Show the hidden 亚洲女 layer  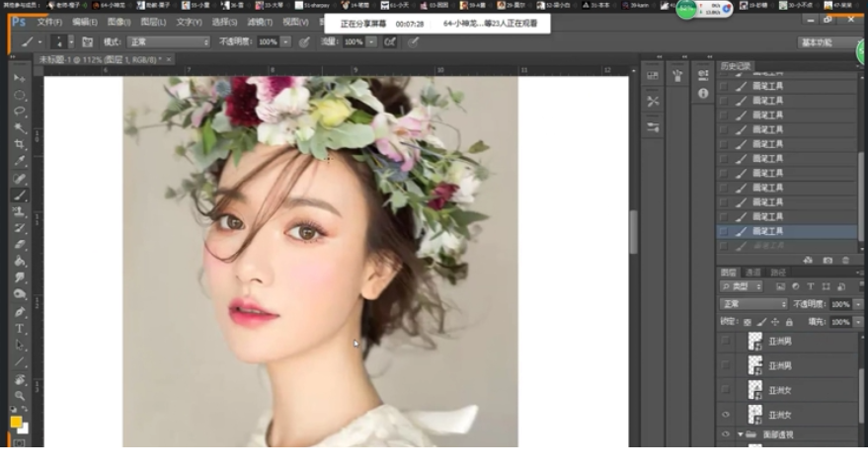[725, 390]
